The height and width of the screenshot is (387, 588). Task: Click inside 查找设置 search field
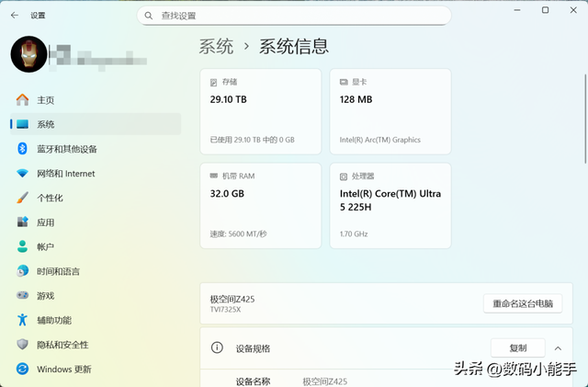click(x=294, y=16)
